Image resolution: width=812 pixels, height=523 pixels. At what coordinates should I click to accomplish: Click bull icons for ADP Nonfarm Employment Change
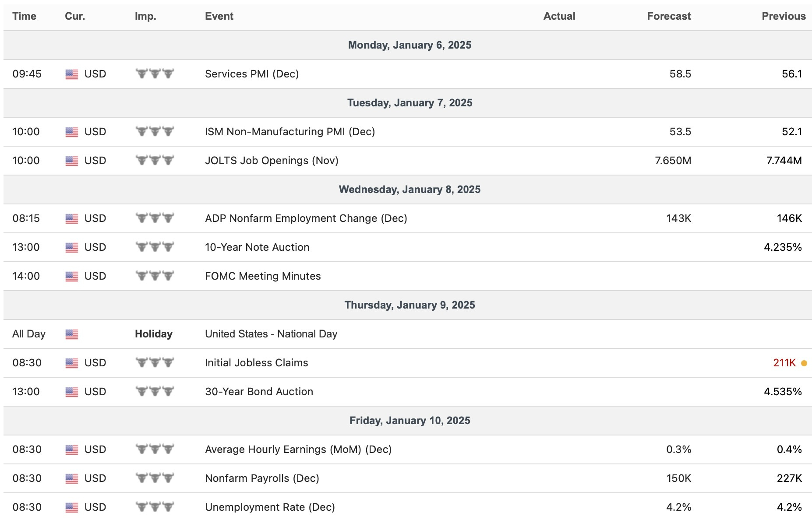click(x=155, y=218)
